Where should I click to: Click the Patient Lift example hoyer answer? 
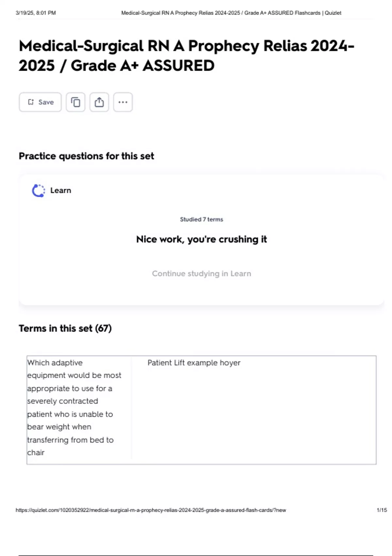[194, 363]
